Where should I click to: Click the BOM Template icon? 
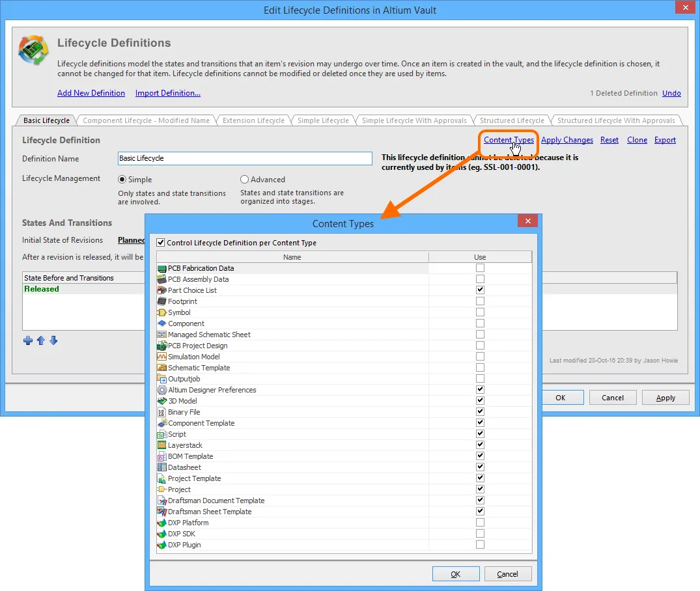[162, 456]
